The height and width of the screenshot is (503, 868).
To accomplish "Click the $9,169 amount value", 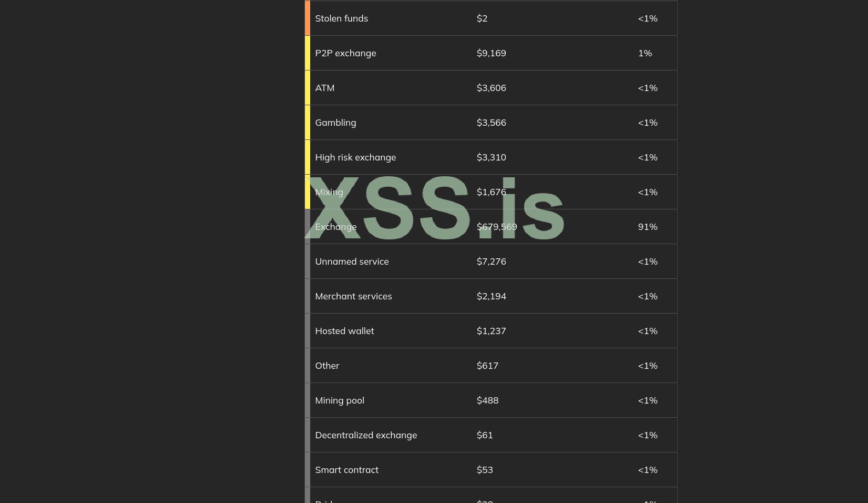I will [x=491, y=53].
